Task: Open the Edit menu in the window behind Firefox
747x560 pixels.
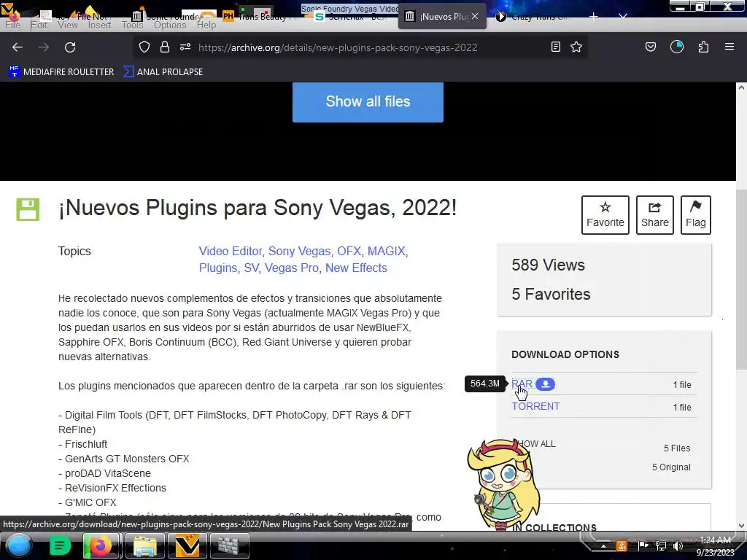Action: coord(39,26)
